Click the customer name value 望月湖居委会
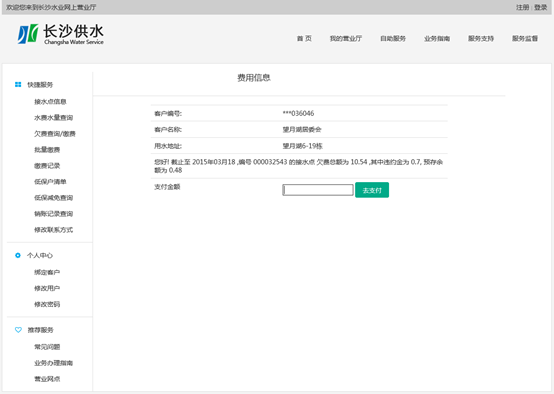554x394 pixels. coord(302,130)
